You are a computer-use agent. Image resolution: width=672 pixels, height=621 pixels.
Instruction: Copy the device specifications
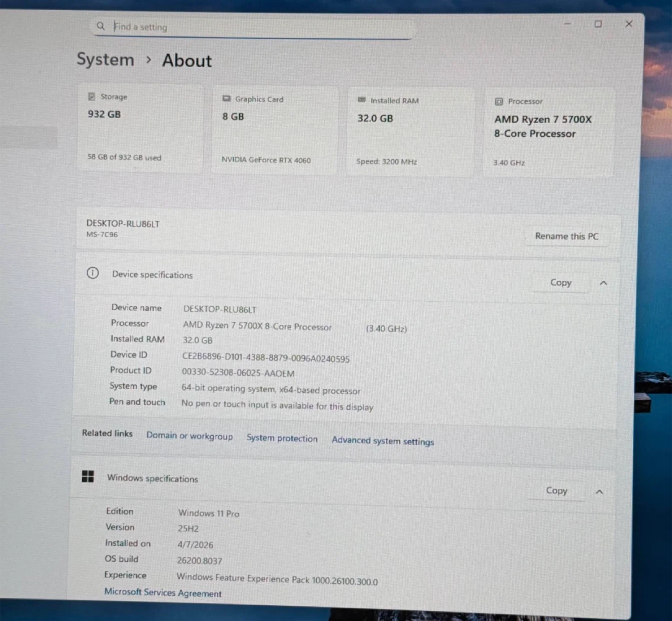click(560, 282)
